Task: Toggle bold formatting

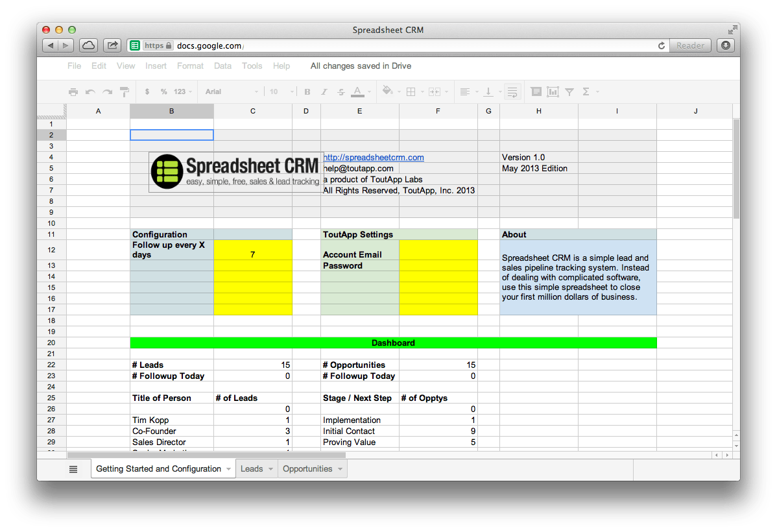Action: [307, 91]
